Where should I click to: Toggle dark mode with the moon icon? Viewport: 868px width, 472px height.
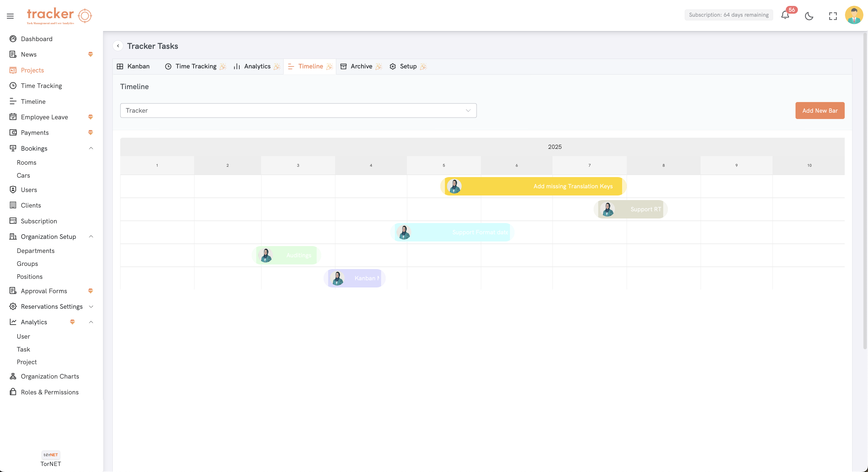point(809,16)
